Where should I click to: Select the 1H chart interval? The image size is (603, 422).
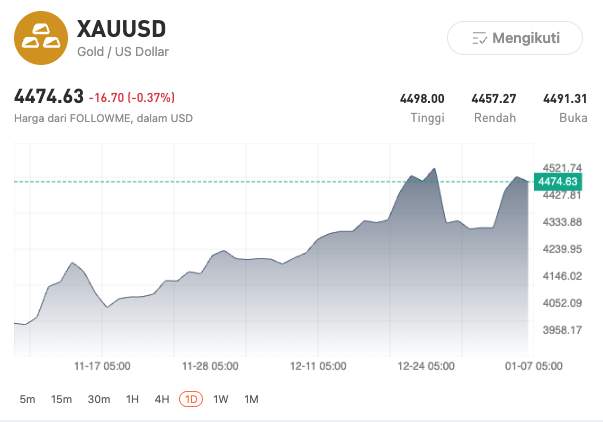click(x=132, y=399)
